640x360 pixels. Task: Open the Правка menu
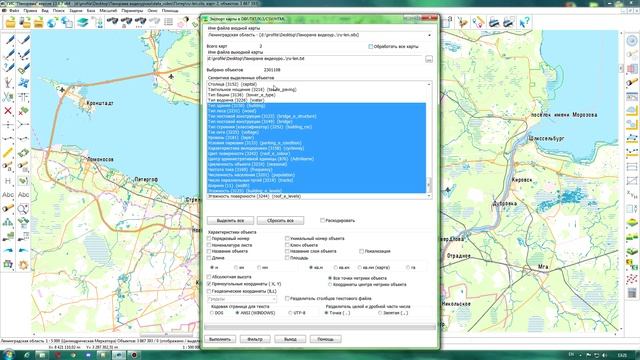tap(30, 11)
